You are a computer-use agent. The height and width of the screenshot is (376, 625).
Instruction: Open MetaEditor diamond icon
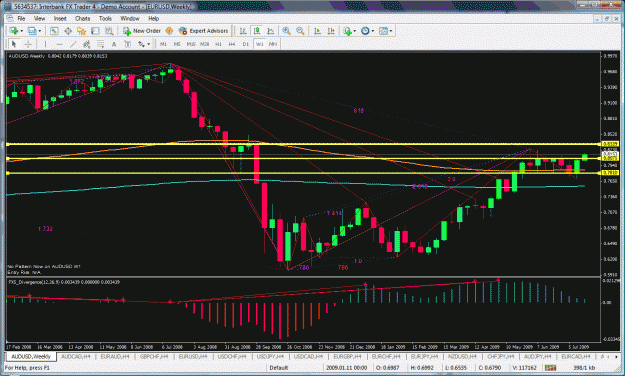click(x=169, y=31)
